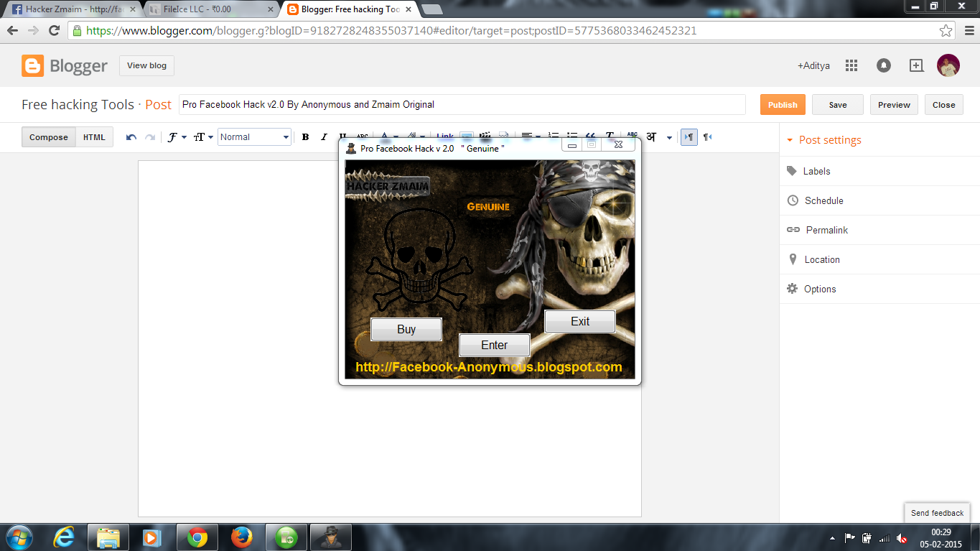Open the transliteration language dropdown arrow
Screen dimensions: 980x551
coord(669,137)
